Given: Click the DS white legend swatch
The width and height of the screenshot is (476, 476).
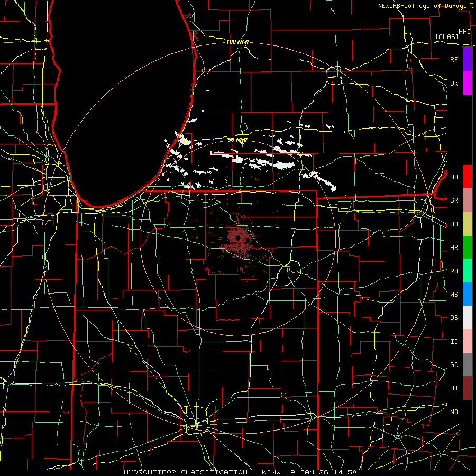Looking at the screenshot, I should [467, 317].
